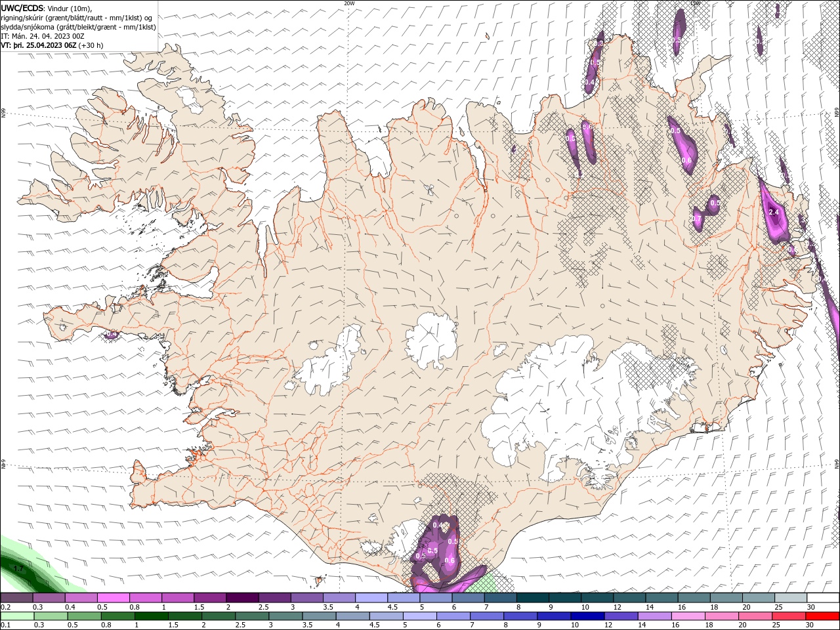Pick the medium green 0.5 swatch in lower legend
The height and width of the screenshot is (630, 840).
tap(85, 616)
